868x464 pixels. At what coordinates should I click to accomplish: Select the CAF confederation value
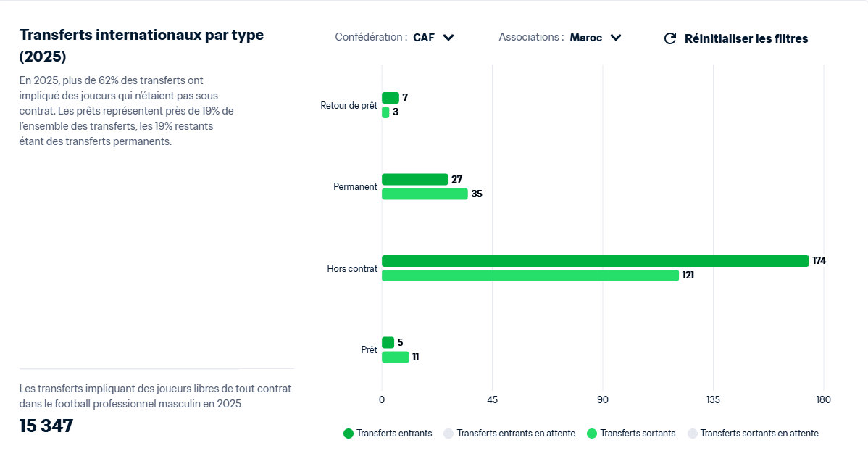click(x=424, y=38)
